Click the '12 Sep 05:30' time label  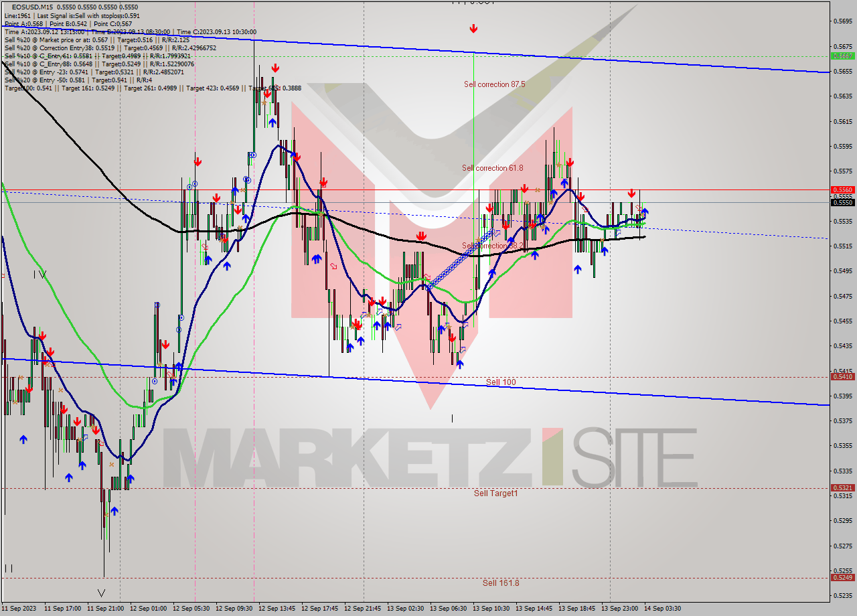coord(192,609)
